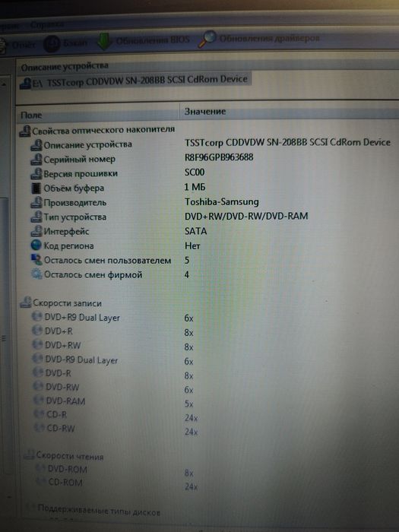The width and height of the screenshot is (399, 532).
Task: Select buffer size value 1 МБ
Action: tap(195, 187)
